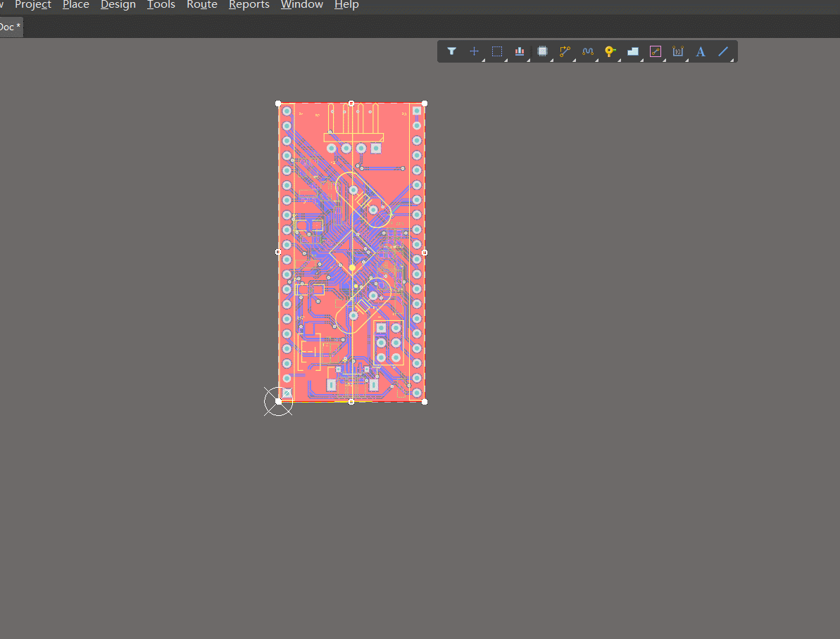The image size is (840, 639).
Task: Click the snapping crosshair plus icon
Action: [475, 51]
